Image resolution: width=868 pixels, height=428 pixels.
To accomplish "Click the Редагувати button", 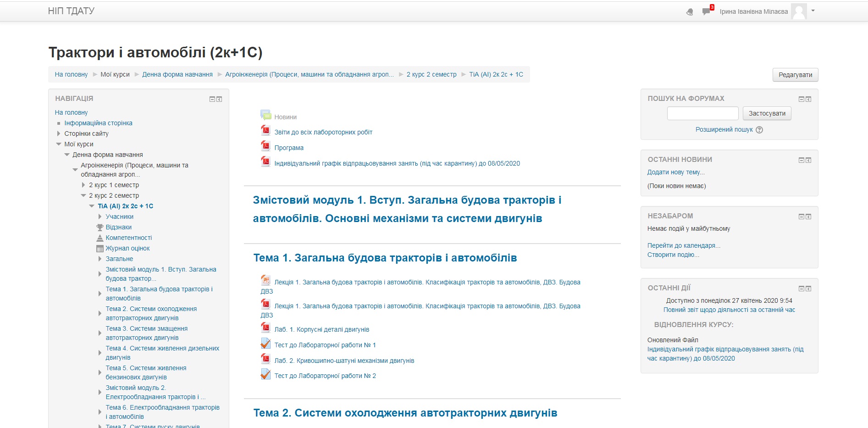I will [x=796, y=75].
